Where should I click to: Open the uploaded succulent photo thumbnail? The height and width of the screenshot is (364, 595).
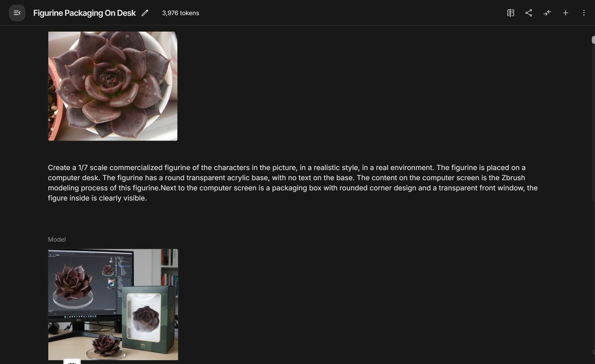pyautogui.click(x=113, y=86)
